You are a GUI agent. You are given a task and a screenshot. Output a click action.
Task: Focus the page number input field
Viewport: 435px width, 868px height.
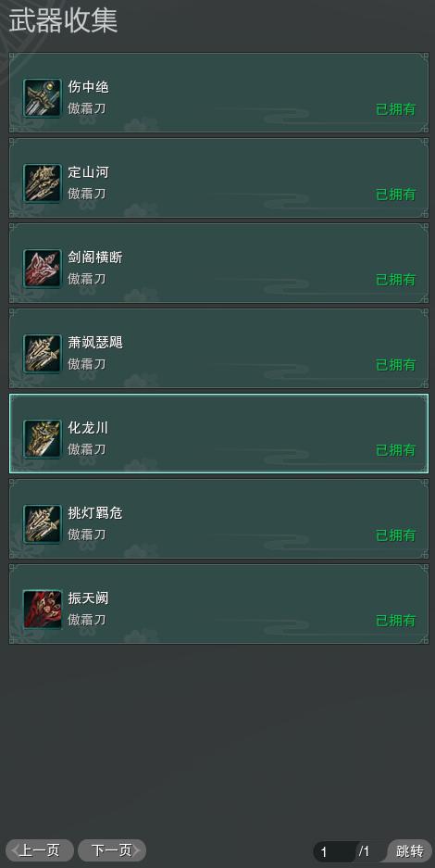335,851
